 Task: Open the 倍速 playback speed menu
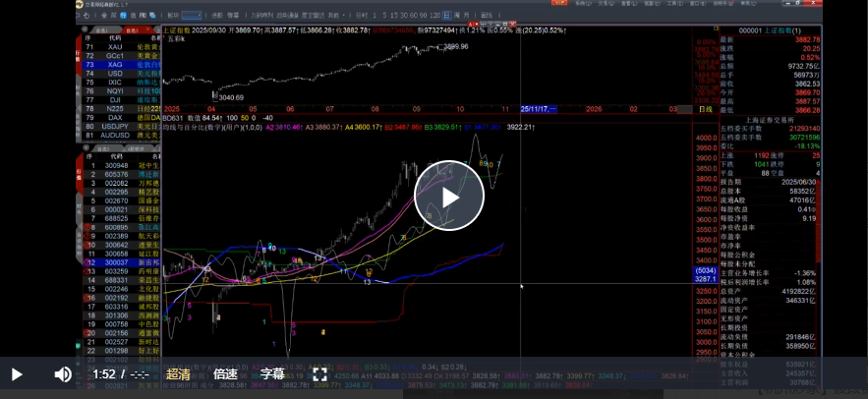coord(225,374)
